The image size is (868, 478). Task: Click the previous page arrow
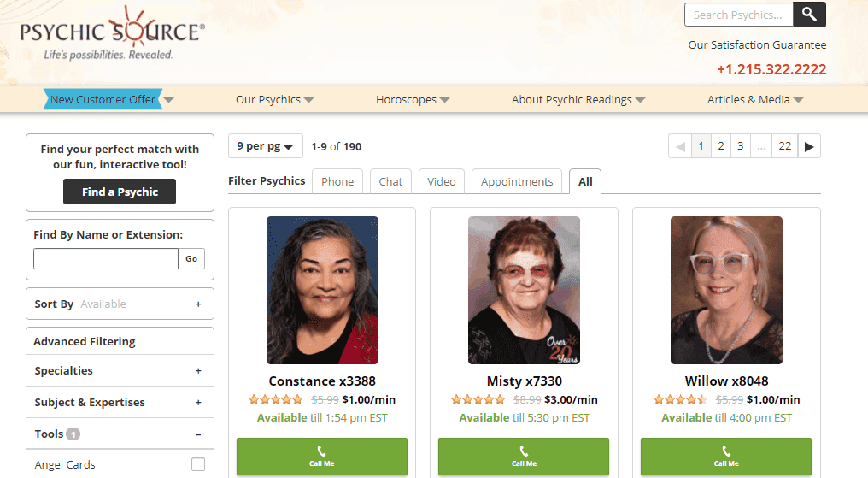680,146
